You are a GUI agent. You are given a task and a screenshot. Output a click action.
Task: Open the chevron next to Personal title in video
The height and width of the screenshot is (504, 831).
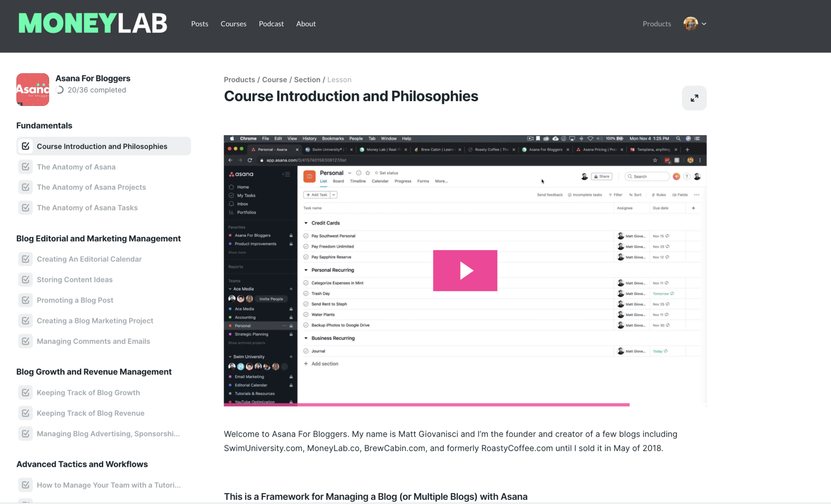click(349, 173)
